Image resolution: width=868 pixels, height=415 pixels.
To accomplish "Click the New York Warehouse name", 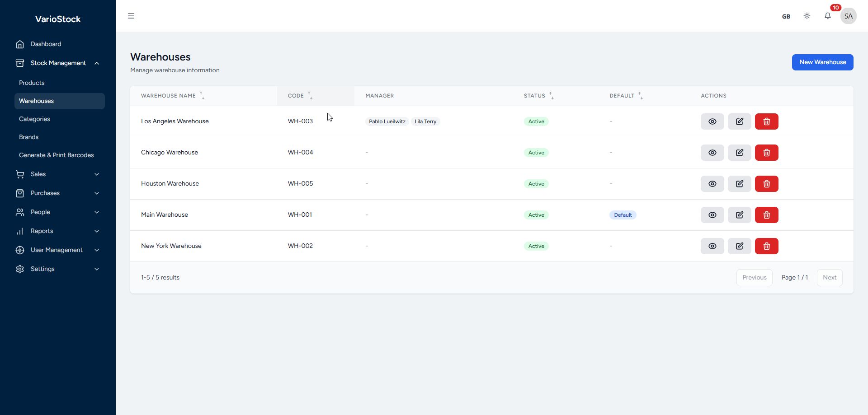I will pos(171,246).
